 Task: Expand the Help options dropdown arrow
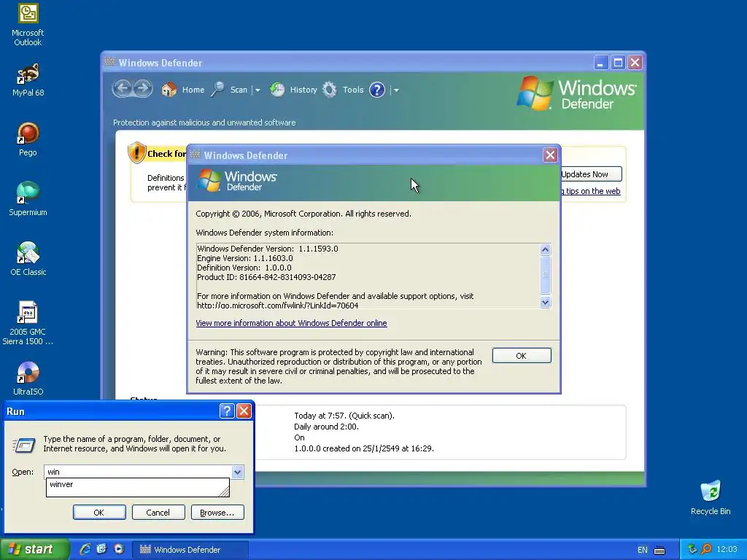click(x=396, y=90)
